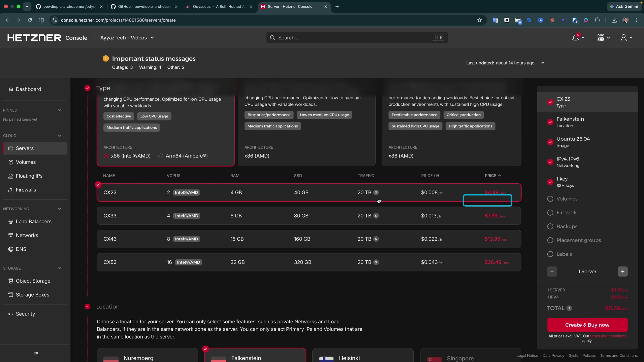Open the user account icon menu
The height and width of the screenshot is (362, 644).
coord(623,38)
